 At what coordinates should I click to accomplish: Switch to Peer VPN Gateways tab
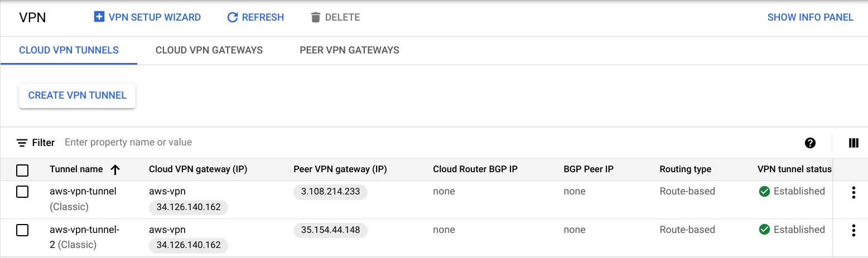click(349, 50)
